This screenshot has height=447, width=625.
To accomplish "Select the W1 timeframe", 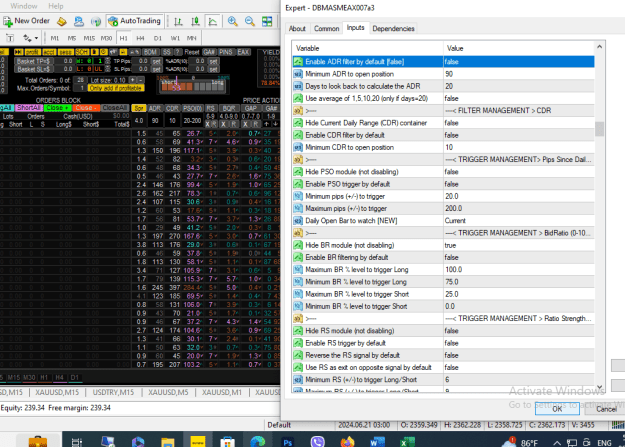I will (x=175, y=38).
